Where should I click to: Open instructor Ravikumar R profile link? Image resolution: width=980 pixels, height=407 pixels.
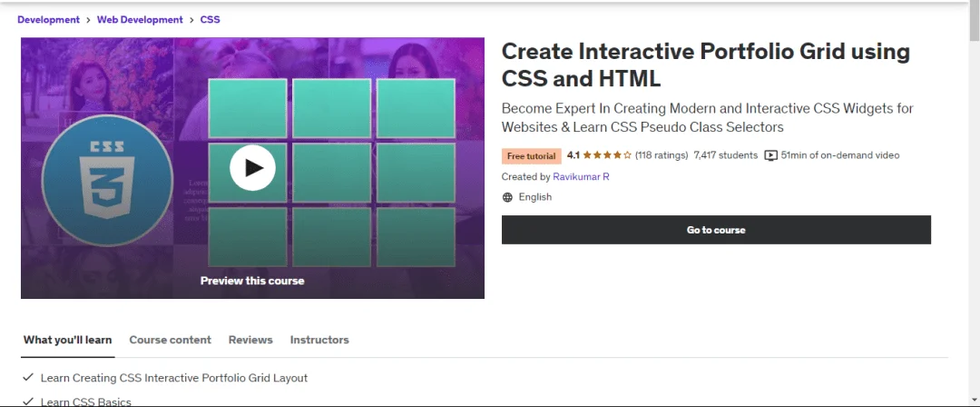click(582, 176)
